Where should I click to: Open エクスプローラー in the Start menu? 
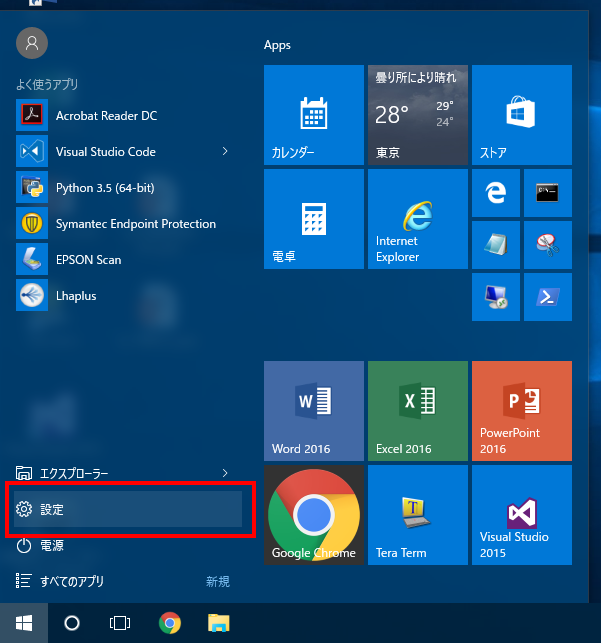pos(123,473)
